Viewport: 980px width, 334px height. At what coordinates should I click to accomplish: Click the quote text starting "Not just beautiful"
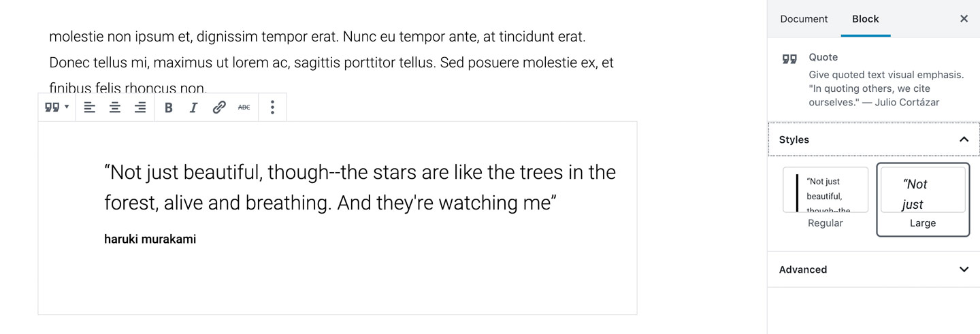(360, 187)
